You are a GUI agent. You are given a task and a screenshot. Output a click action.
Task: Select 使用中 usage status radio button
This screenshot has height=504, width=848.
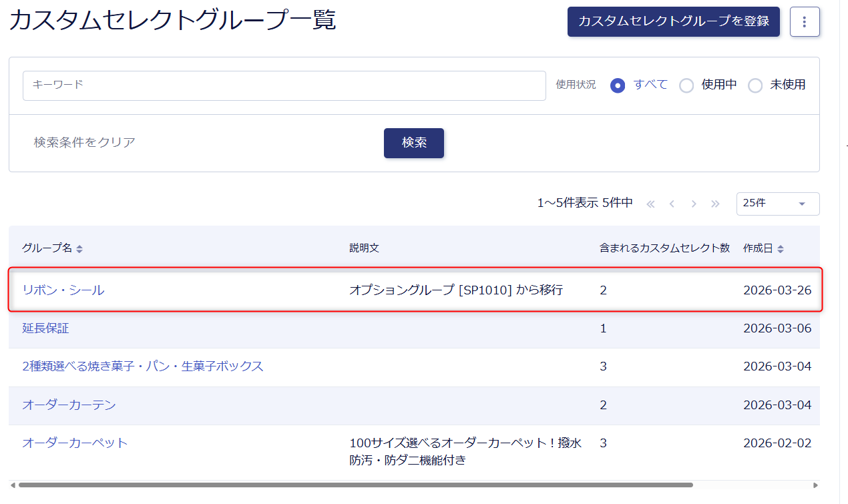click(x=686, y=85)
